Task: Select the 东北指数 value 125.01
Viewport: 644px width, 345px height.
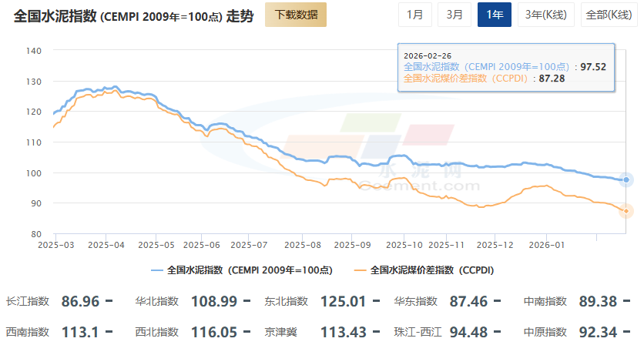Action: click(x=344, y=301)
